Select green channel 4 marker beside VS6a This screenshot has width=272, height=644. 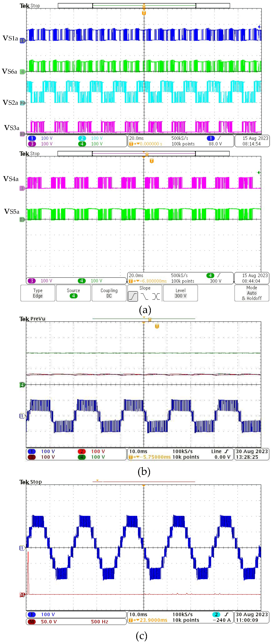22,72
